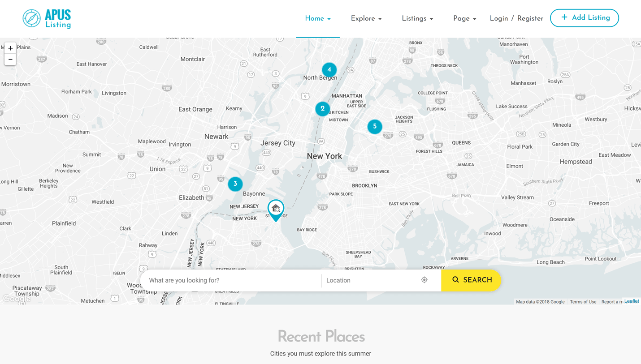641x364 pixels.
Task: Expand the Listings menu dropdown
Action: (417, 19)
